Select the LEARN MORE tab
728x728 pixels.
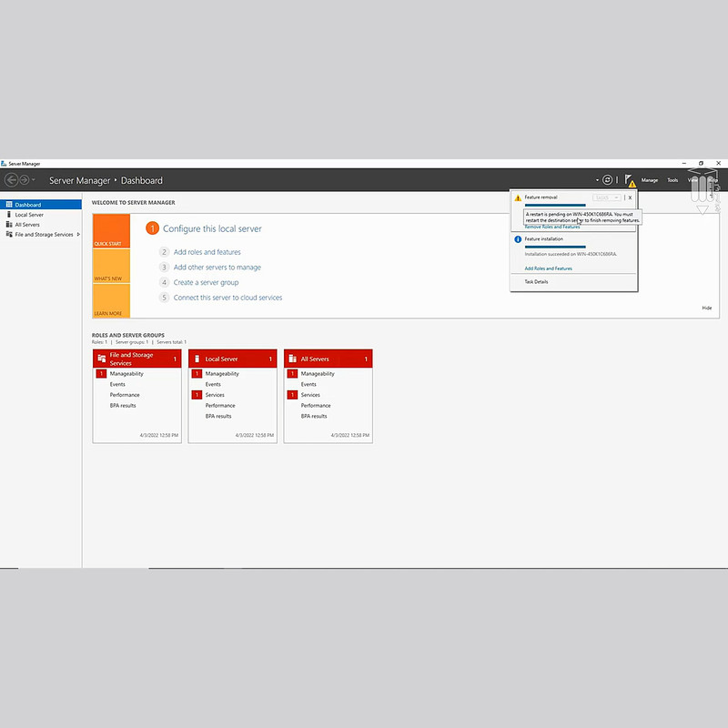click(111, 301)
